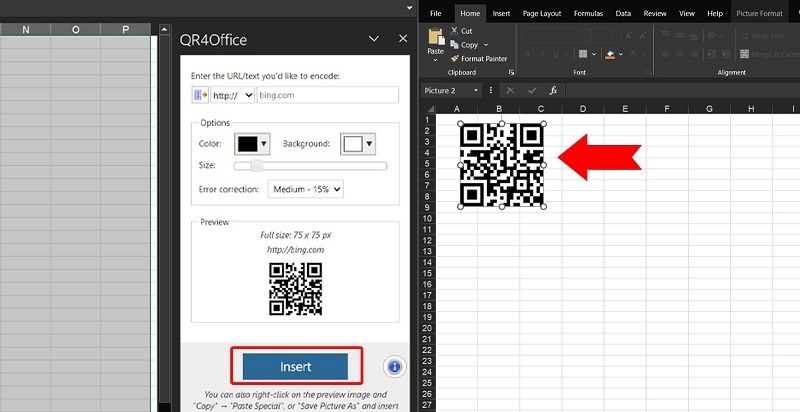Click the blue Insert button
Viewport: 800px width, 412px height.
pos(295,367)
